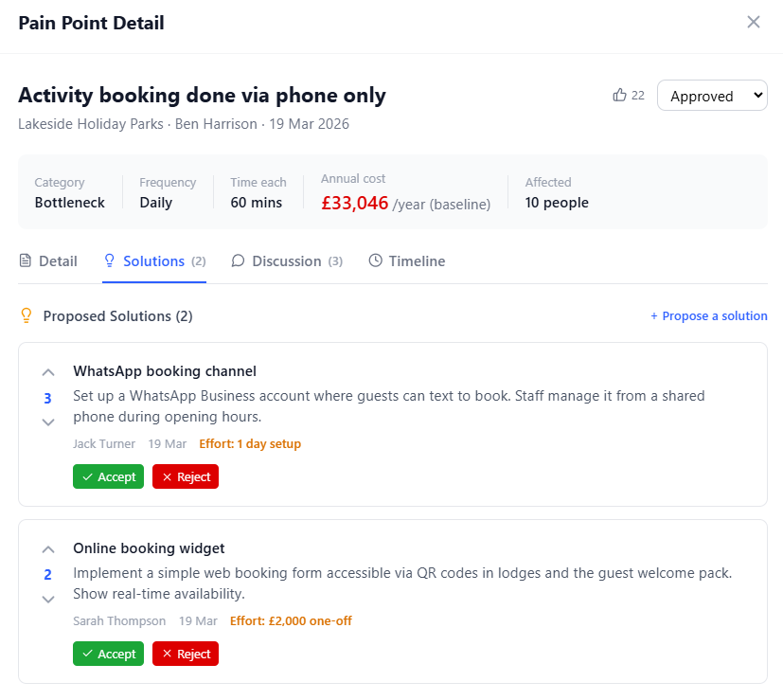Image resolution: width=783 pixels, height=700 pixels.
Task: Reject the WhatsApp booking channel solution
Action: coord(186,476)
